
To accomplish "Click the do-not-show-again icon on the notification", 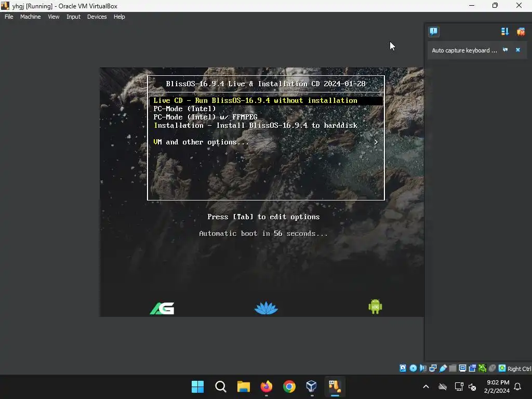I will click(505, 50).
